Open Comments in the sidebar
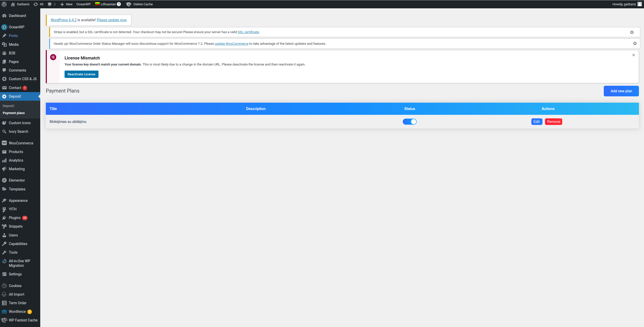 pos(20,70)
